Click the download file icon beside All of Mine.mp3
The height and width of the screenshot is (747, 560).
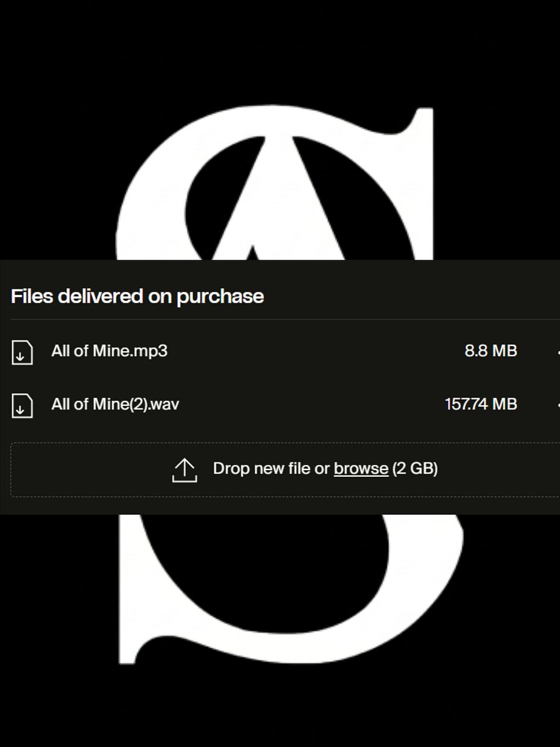click(x=22, y=352)
